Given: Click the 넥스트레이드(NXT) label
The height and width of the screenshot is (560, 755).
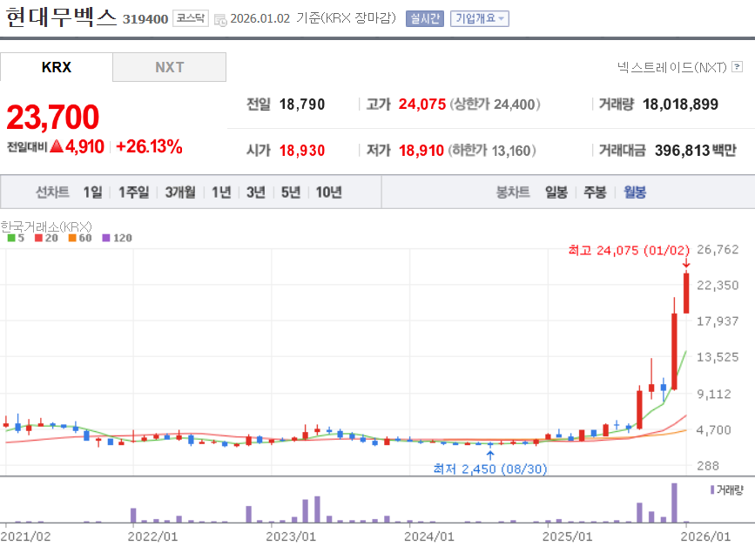Looking at the screenshot, I should [x=672, y=67].
